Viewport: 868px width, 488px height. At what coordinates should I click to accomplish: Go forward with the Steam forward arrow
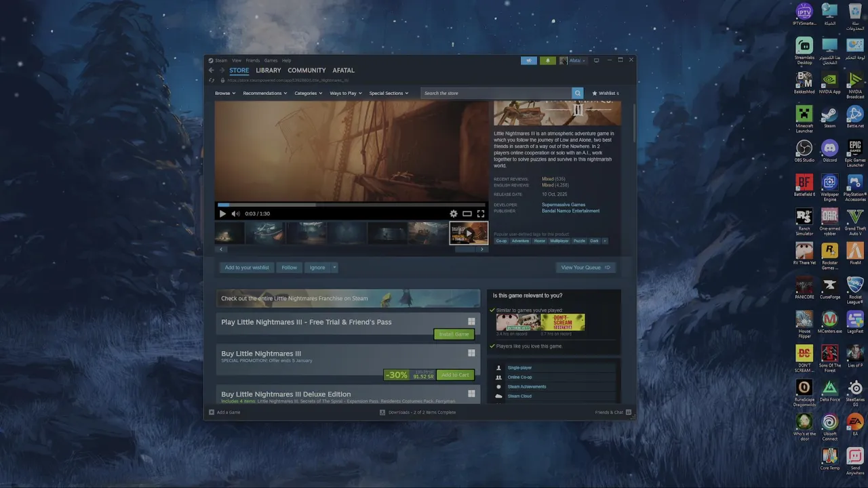(222, 70)
